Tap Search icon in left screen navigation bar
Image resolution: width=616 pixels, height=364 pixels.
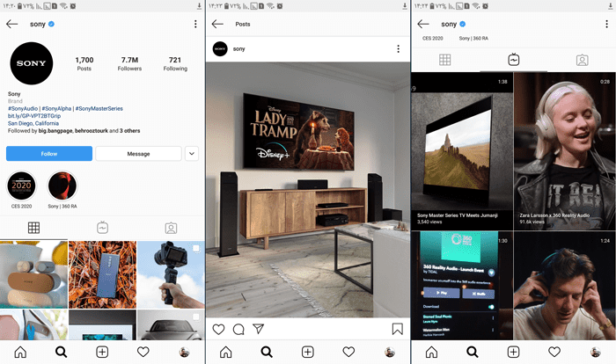point(62,352)
